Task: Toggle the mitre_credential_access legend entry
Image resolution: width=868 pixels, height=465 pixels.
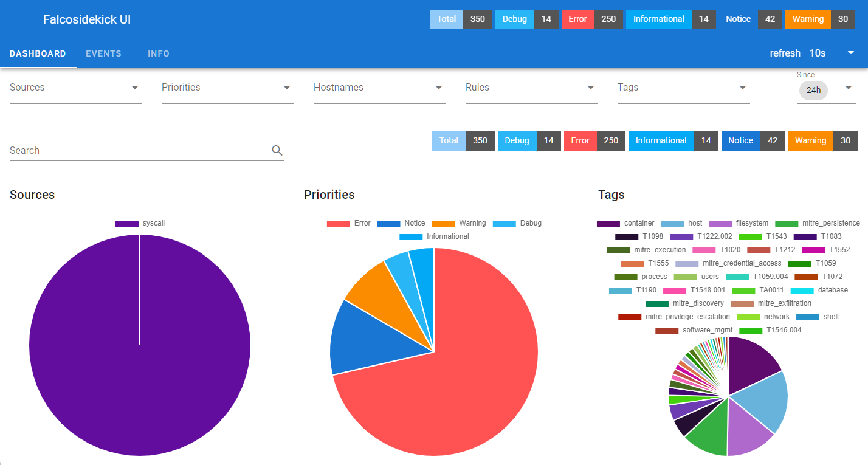Action: point(728,263)
